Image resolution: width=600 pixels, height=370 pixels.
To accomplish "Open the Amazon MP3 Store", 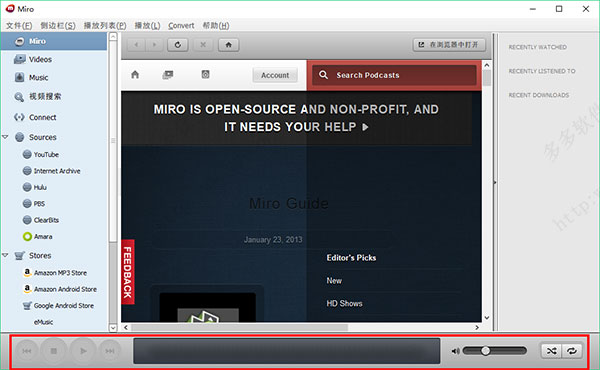I will pos(60,273).
